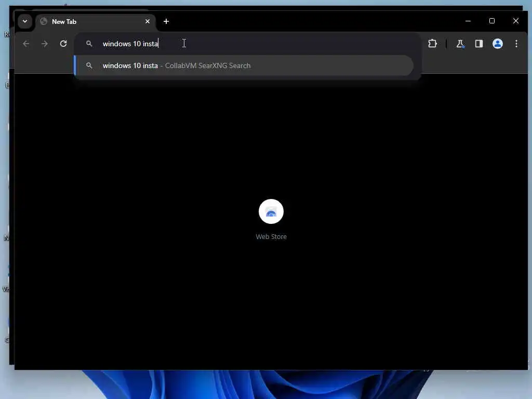The width and height of the screenshot is (532, 399).
Task: Reload the current page
Action: click(63, 44)
